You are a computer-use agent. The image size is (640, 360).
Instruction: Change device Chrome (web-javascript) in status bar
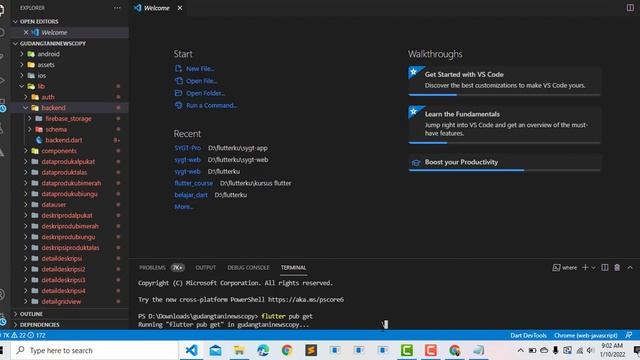click(x=586, y=336)
